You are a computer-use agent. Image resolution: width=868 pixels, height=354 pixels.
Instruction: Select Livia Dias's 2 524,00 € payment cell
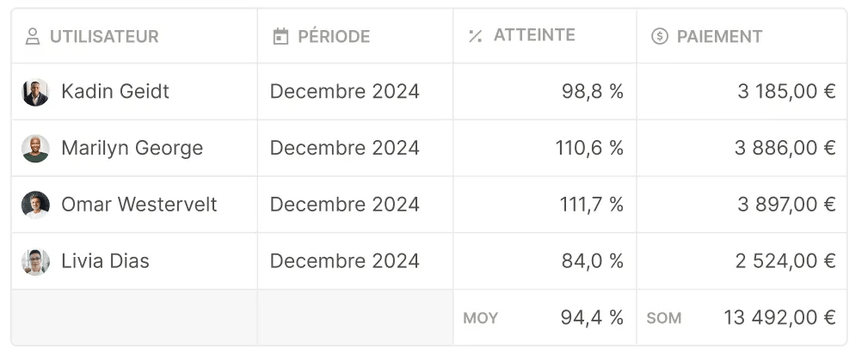[x=742, y=261]
